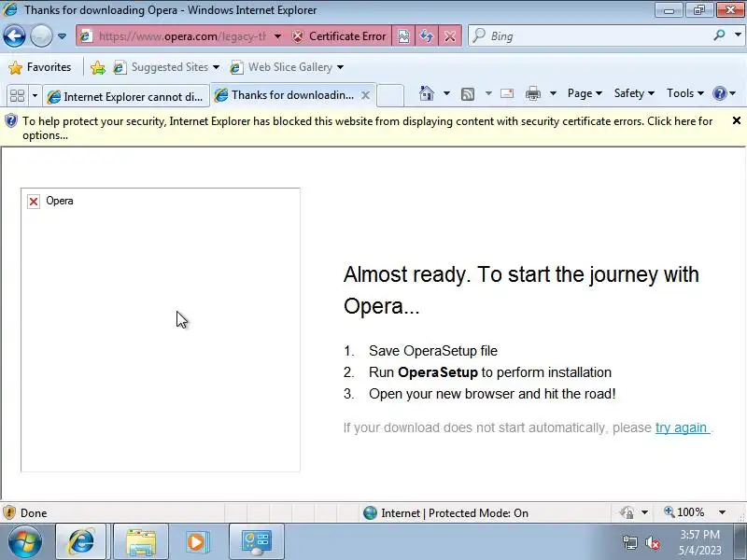Open search provider dropdown arrow
Screen dimensions: 747x560
(x=738, y=35)
